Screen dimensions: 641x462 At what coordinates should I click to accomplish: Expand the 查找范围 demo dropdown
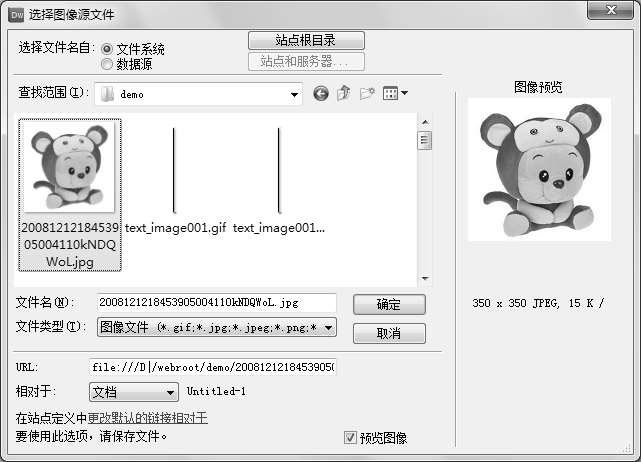click(294, 94)
